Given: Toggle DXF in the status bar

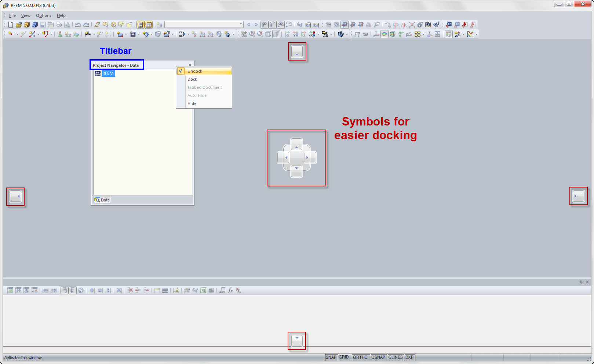Looking at the screenshot, I should point(409,357).
